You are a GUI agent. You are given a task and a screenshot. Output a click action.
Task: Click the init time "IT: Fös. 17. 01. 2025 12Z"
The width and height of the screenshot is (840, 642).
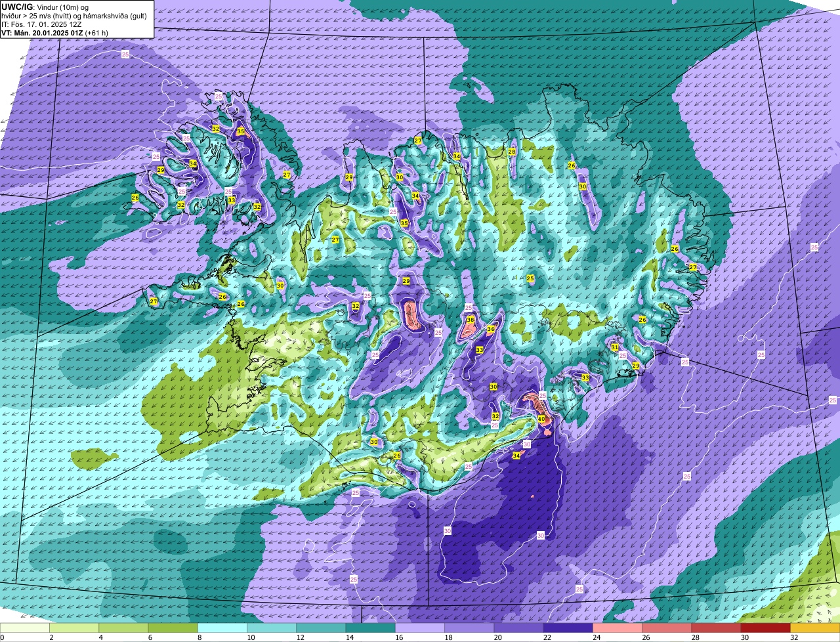[41, 24]
